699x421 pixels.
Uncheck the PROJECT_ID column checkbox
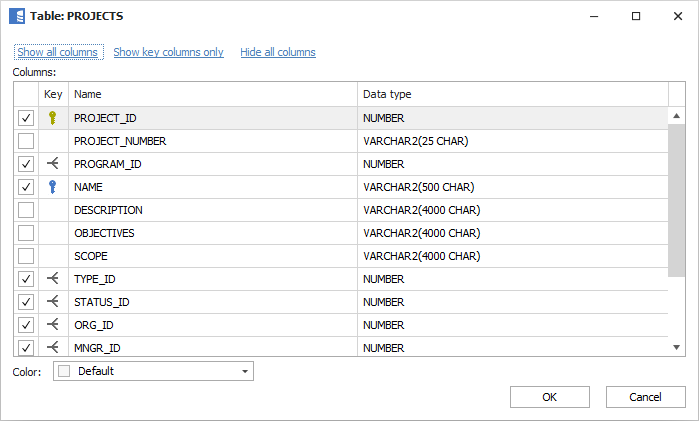click(26, 118)
